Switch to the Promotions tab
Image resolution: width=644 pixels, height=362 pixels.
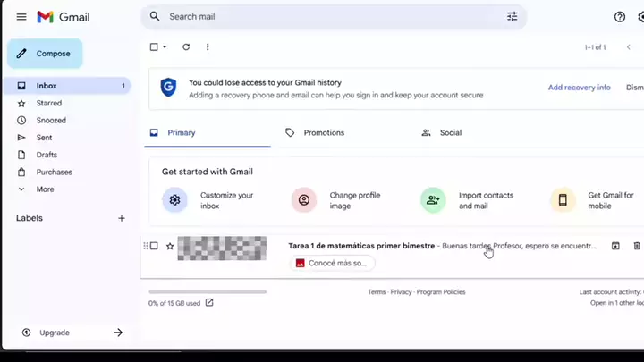point(323,132)
